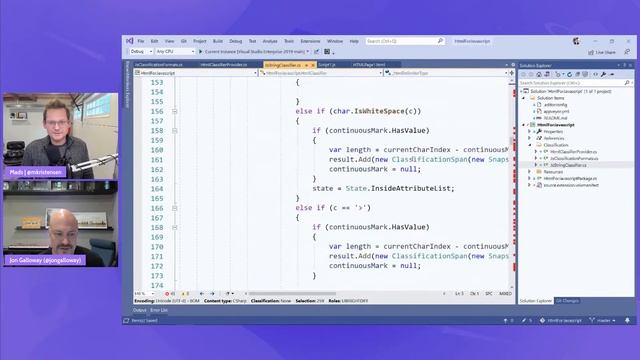Pin the JsStringClassifier.cs tab
The image size is (640, 360).
[306, 65]
